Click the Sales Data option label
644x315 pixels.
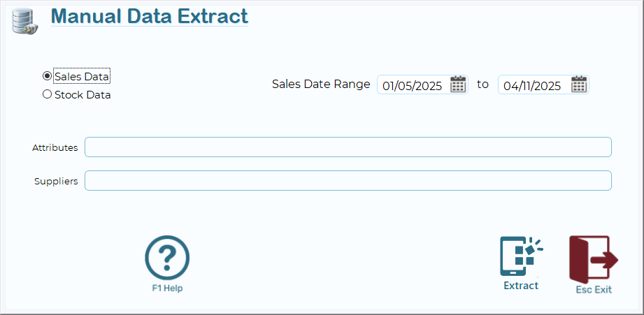[82, 77]
